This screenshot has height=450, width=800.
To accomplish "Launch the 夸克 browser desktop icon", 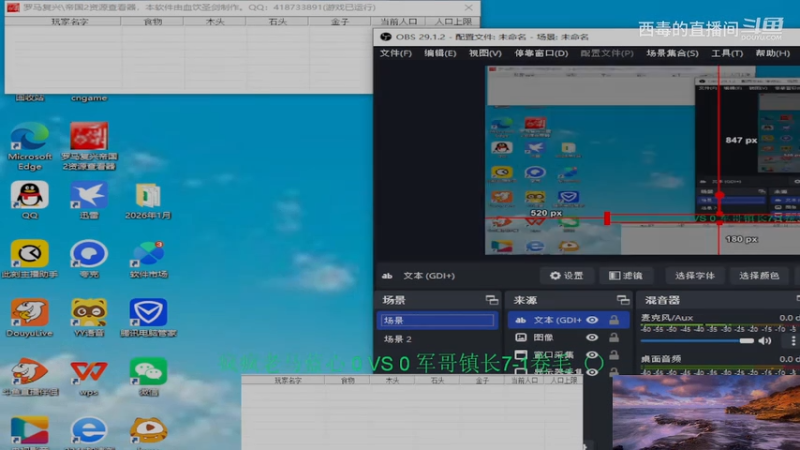I will 89,259.
